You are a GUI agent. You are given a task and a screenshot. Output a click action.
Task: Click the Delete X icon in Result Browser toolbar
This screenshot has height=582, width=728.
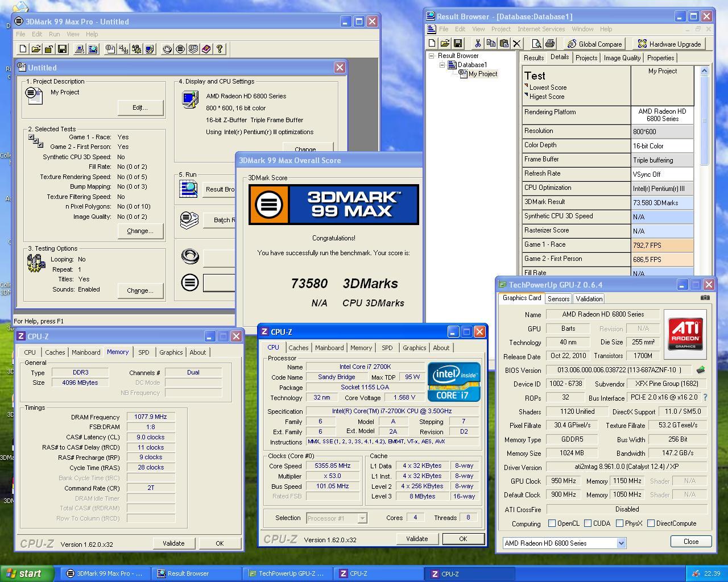pos(517,43)
